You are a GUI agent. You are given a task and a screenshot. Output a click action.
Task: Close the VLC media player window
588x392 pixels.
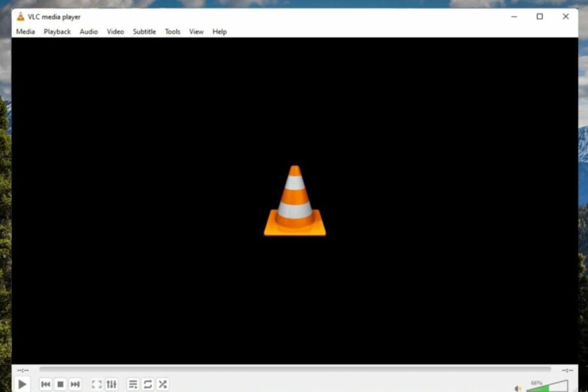point(565,17)
